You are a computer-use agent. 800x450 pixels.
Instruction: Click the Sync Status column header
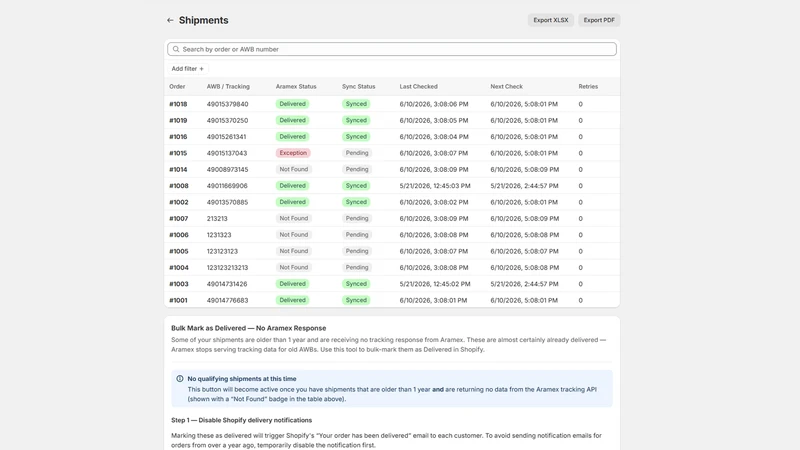tap(359, 87)
